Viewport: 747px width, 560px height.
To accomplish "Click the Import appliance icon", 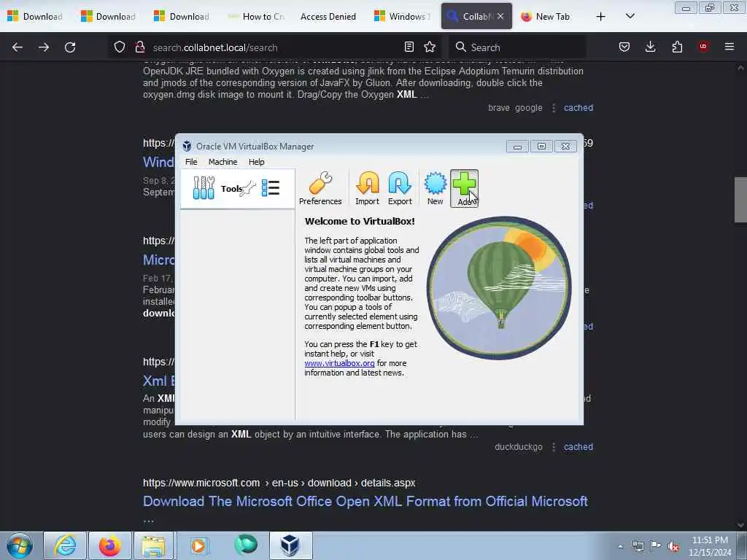I will tap(368, 188).
